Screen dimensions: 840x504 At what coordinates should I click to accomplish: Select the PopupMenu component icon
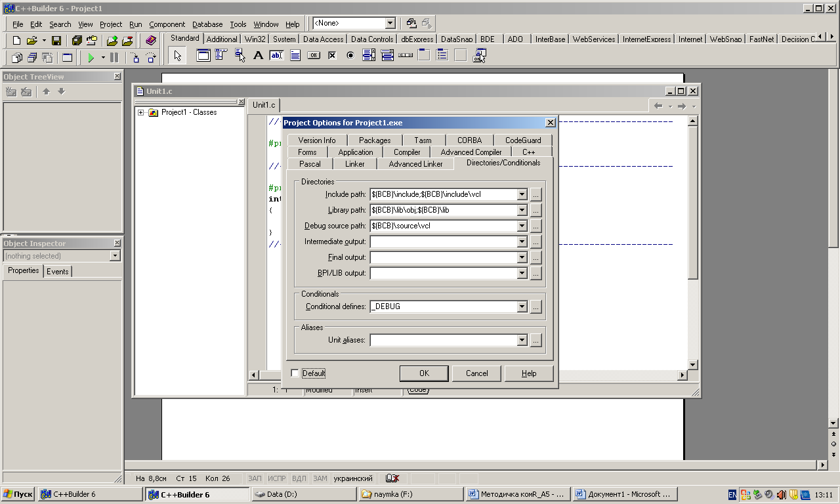(x=240, y=55)
